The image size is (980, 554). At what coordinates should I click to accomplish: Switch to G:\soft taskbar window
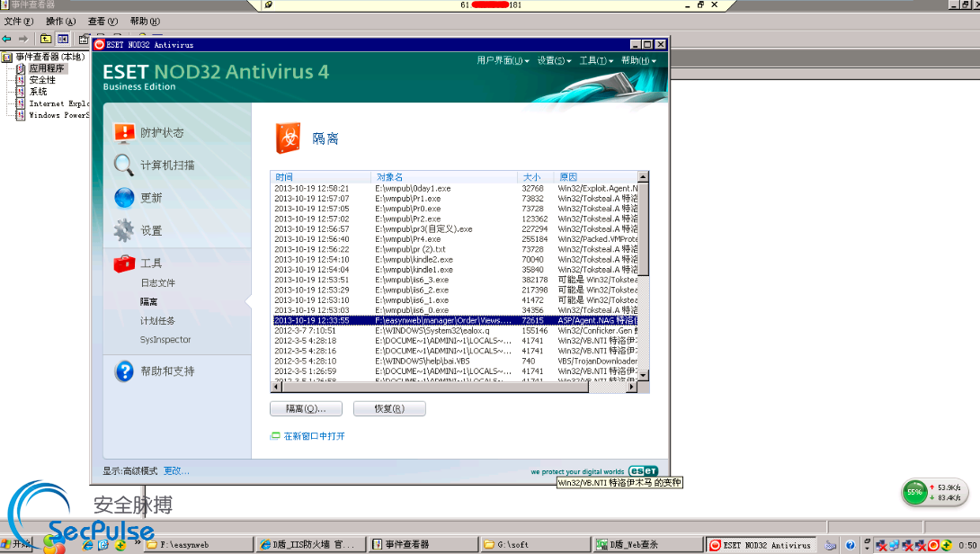(536, 545)
